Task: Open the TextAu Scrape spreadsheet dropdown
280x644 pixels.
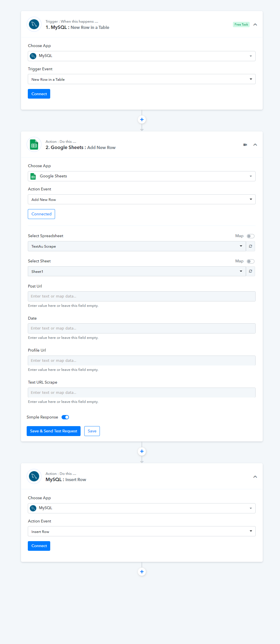Action: [x=137, y=246]
